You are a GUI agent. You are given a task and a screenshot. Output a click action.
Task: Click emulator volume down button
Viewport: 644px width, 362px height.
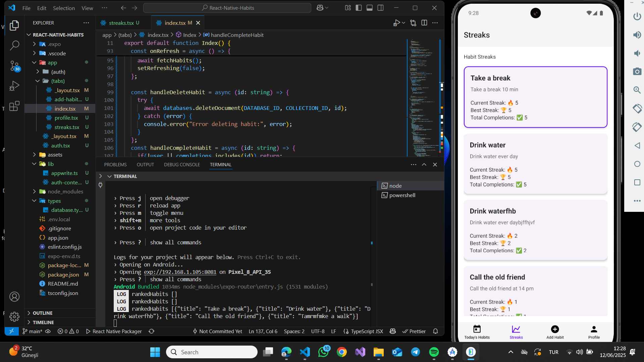tap(637, 53)
